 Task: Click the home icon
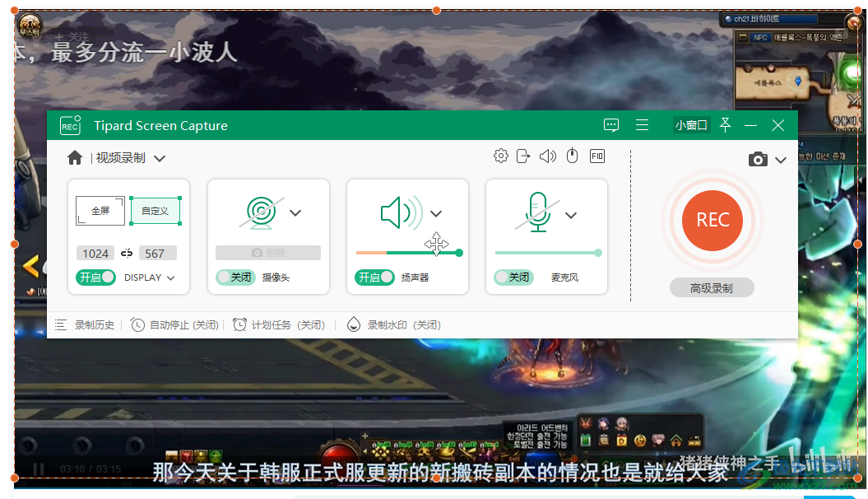75,158
